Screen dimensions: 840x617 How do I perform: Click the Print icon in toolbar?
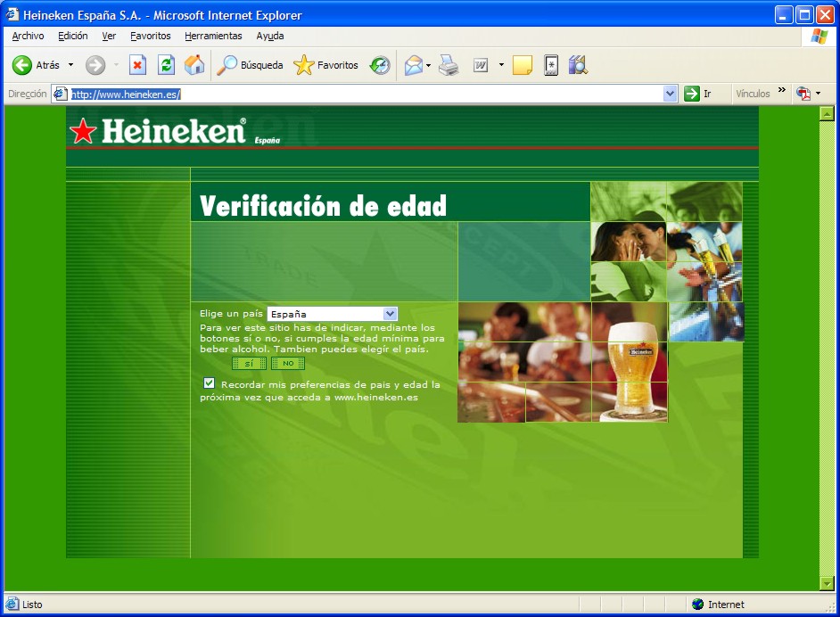tap(448, 65)
